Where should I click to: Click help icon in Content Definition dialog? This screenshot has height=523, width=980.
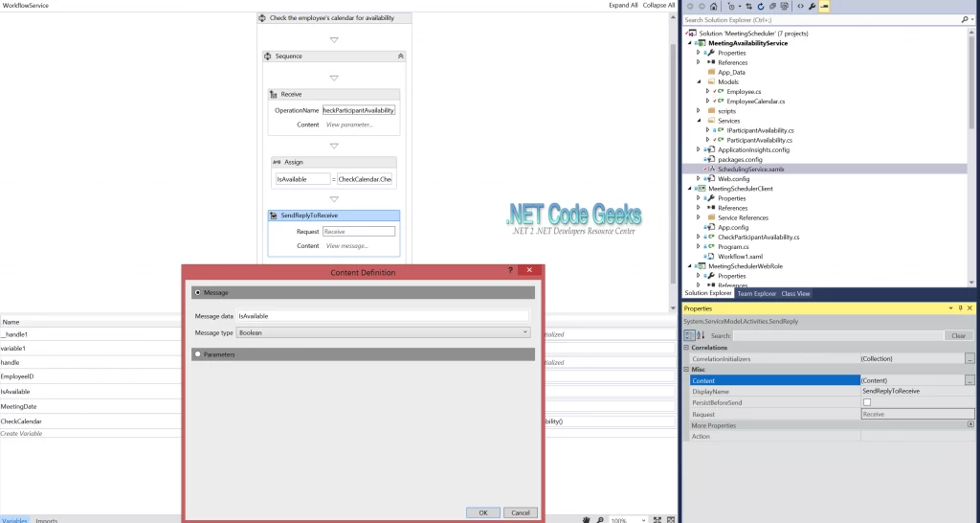[510, 269]
